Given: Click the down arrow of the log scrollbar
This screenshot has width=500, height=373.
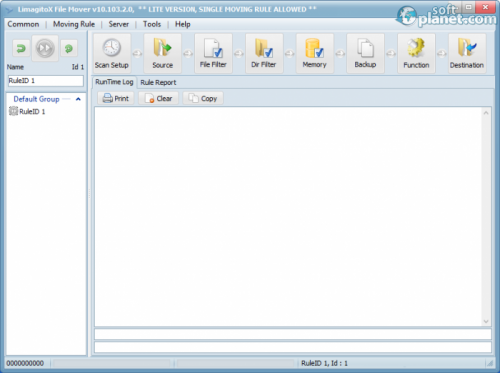Looking at the screenshot, I should 486,321.
